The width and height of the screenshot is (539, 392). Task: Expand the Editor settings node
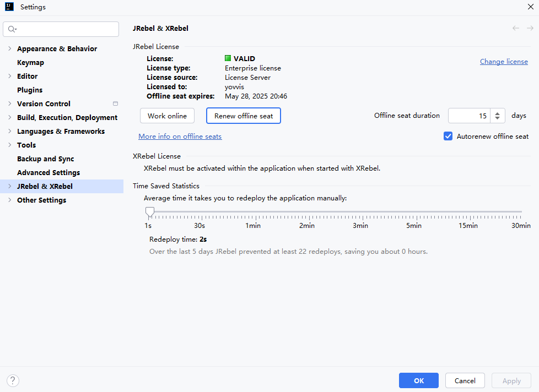click(x=9, y=76)
